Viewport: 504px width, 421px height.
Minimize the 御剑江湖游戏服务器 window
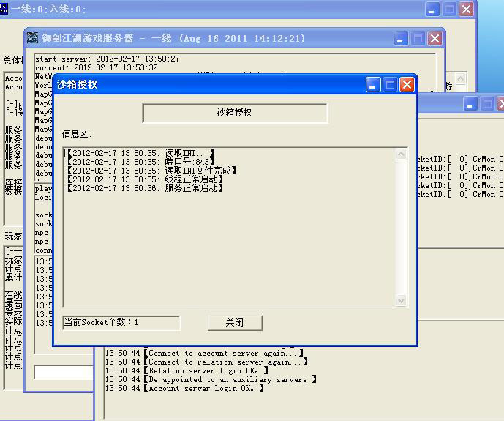[x=401, y=38]
